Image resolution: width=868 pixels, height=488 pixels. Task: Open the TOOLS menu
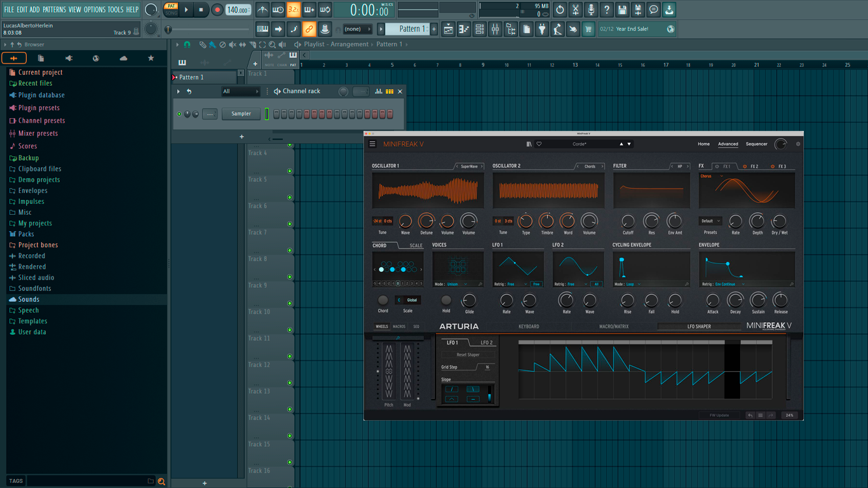116,10
